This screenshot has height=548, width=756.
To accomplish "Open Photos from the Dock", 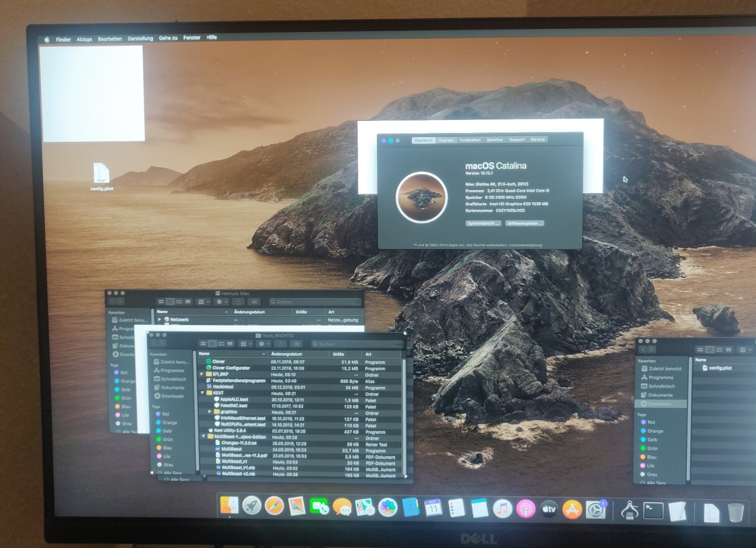I will coord(388,507).
